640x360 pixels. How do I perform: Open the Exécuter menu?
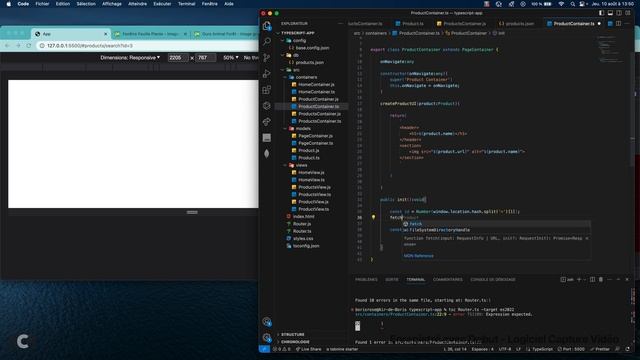pos(162,4)
